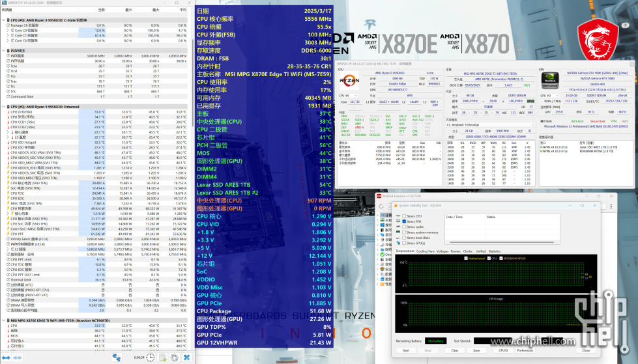Click the Save button in Stability Test
The image size is (638, 364).
(476, 350)
